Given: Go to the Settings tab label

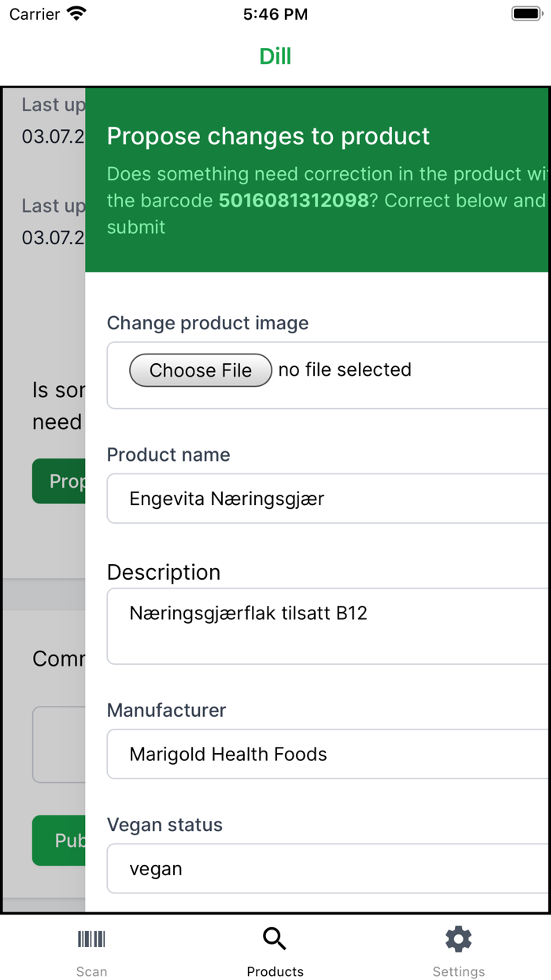Looking at the screenshot, I should pos(458,971).
